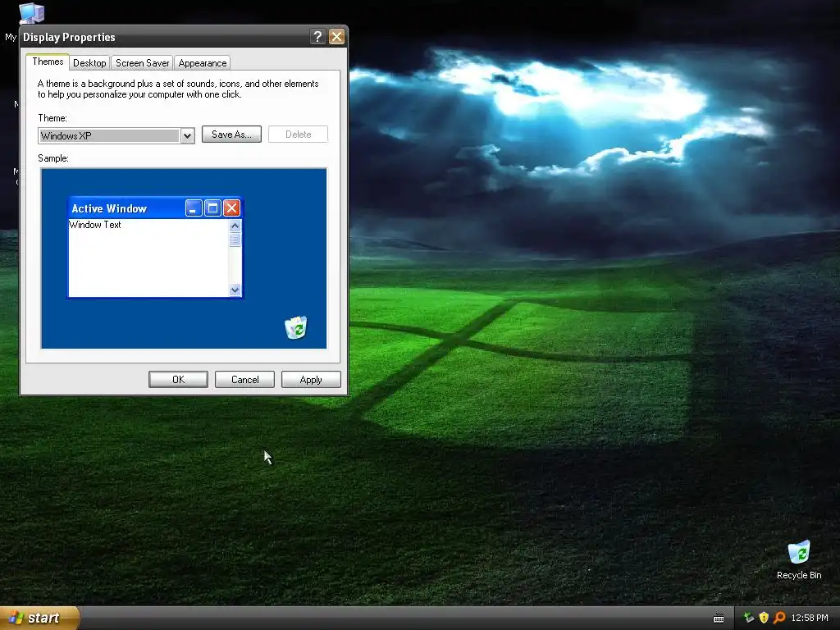Open the Theme dropdown list

pyautogui.click(x=187, y=136)
